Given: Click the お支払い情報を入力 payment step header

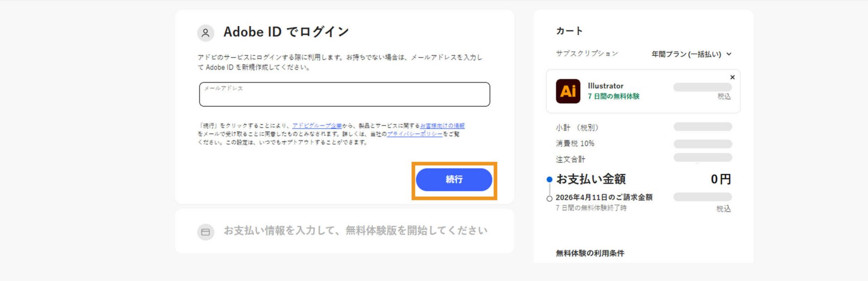Looking at the screenshot, I should [x=356, y=230].
